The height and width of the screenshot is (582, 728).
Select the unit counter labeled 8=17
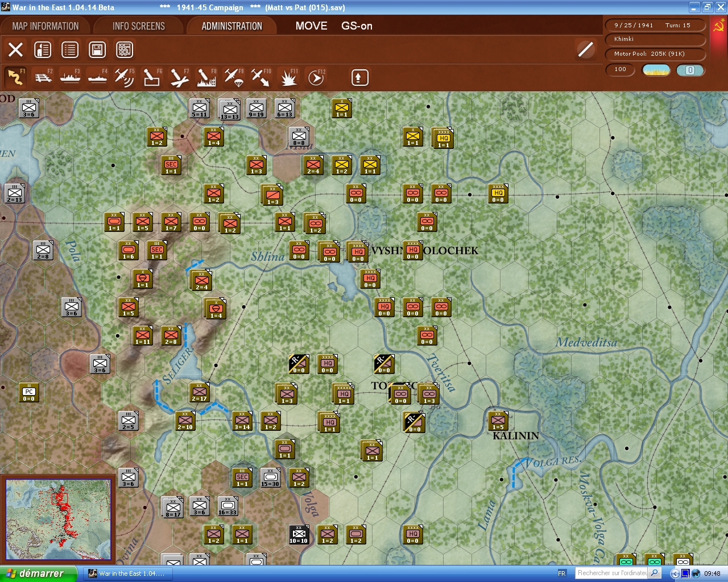coord(172,508)
